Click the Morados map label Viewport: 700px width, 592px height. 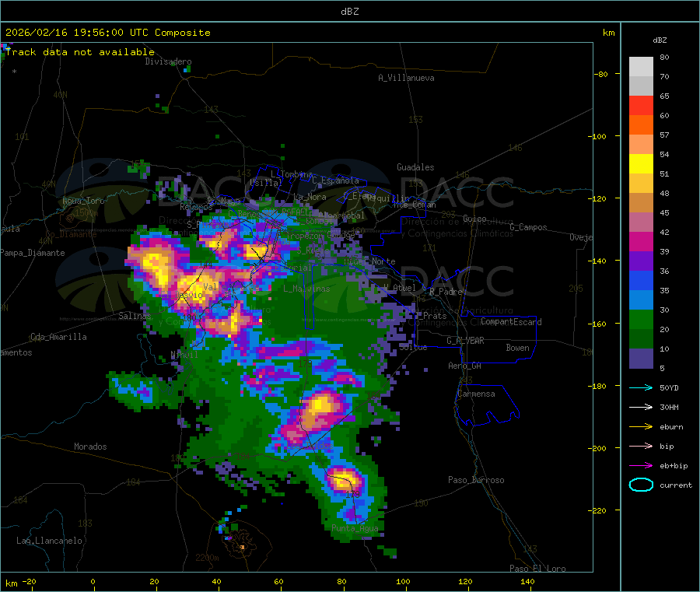tap(90, 447)
